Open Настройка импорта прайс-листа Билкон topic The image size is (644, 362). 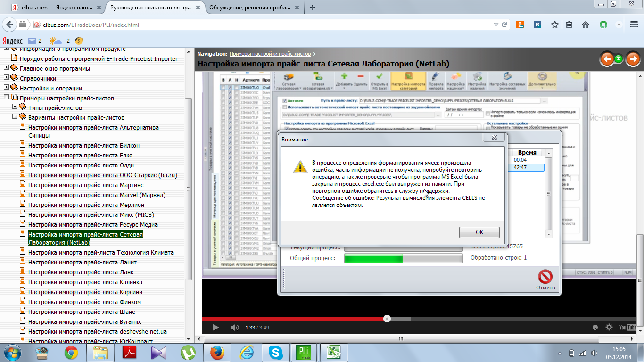pyautogui.click(x=84, y=146)
